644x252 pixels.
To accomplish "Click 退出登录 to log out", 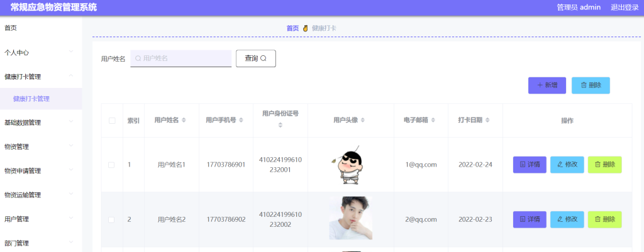I will pyautogui.click(x=625, y=8).
